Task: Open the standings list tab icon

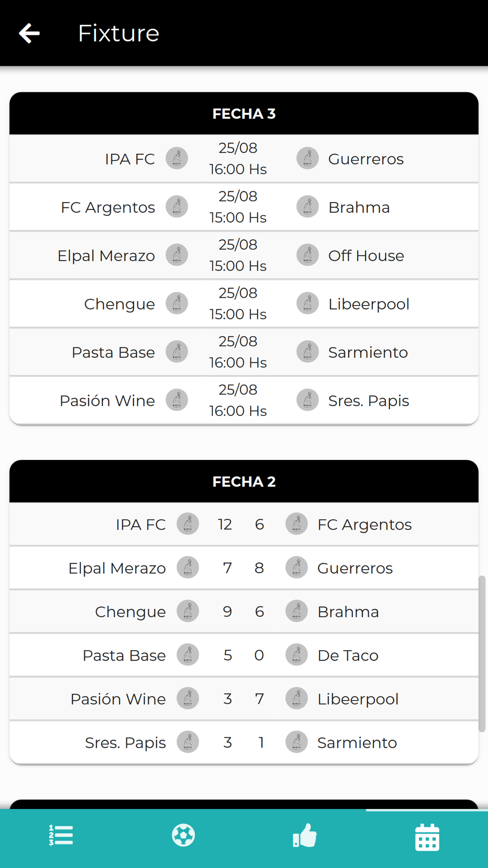Action: 61,835
